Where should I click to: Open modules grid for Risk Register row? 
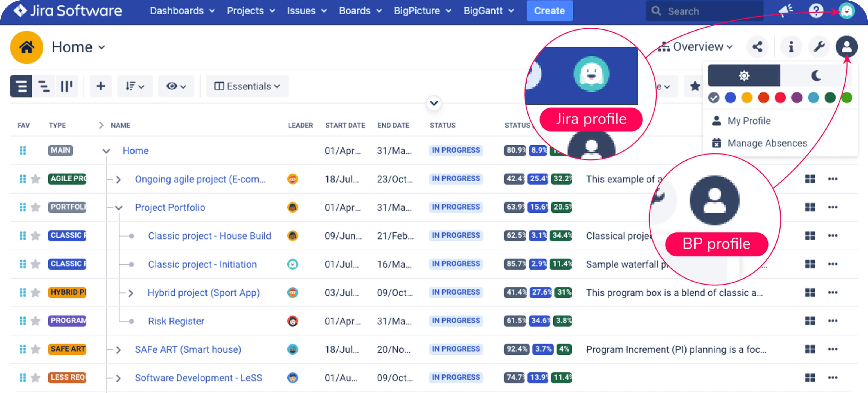click(810, 321)
